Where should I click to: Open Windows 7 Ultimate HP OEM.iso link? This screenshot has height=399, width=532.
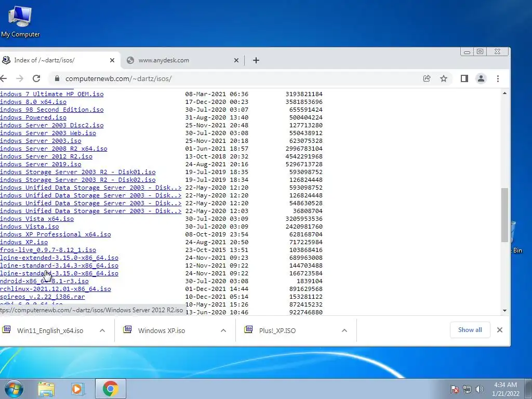(52, 94)
